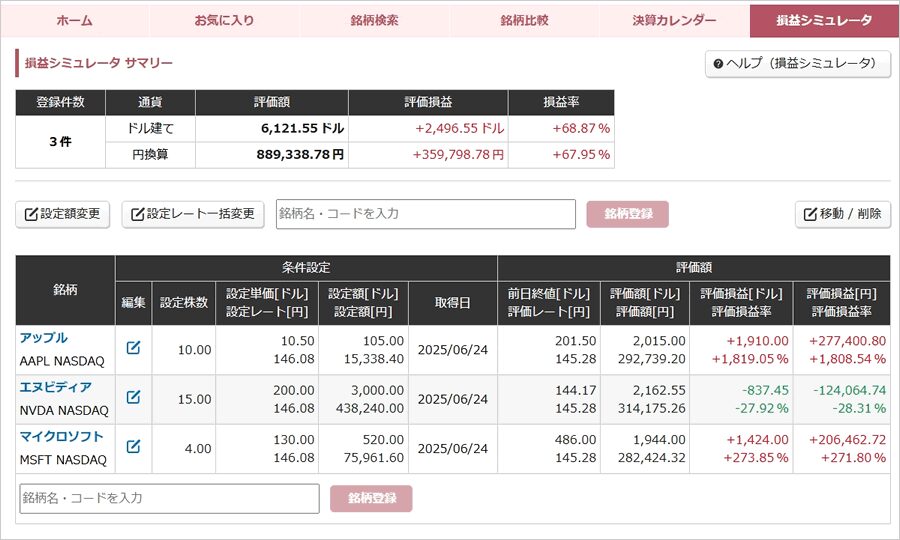The height and width of the screenshot is (540, 900).
Task: Open the ホーム tab
Action: [75, 21]
